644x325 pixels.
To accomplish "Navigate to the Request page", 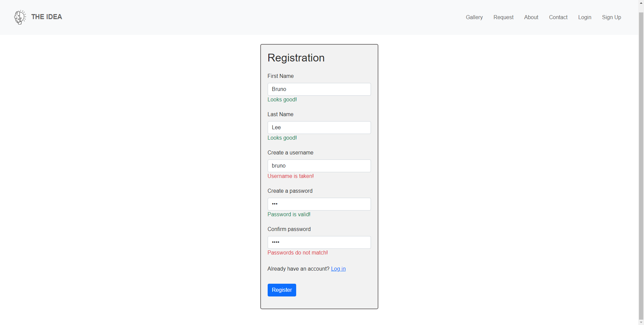I will click(503, 17).
